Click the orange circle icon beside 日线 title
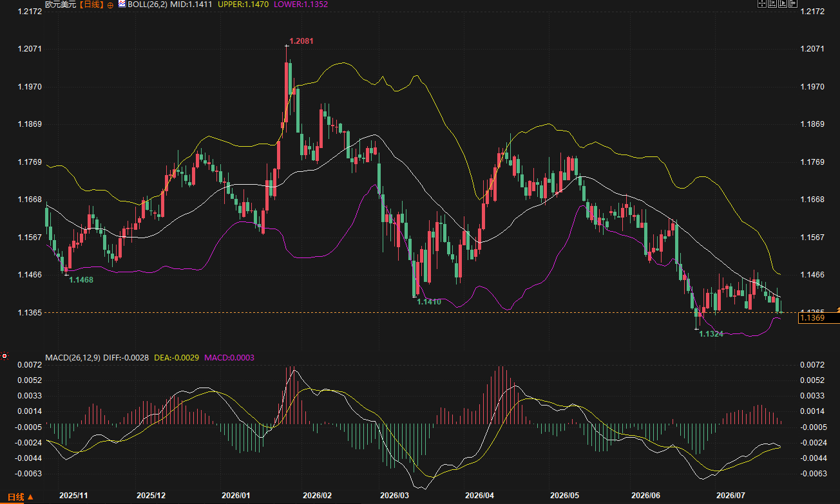 pyautogui.click(x=110, y=5)
